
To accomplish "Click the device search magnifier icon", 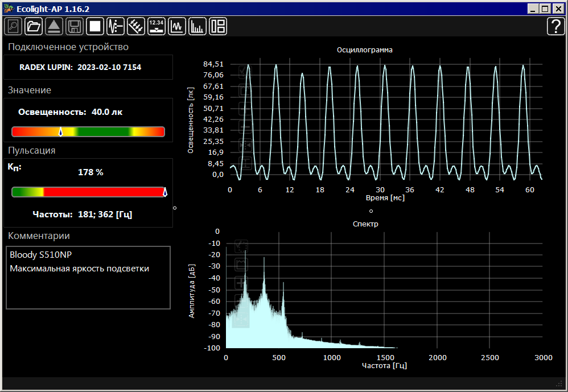I will point(13,26).
